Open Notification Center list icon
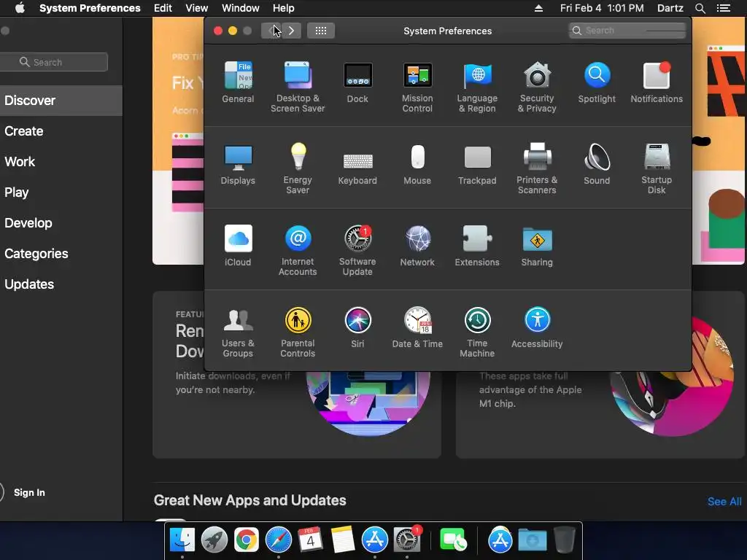747x560 pixels. (724, 8)
